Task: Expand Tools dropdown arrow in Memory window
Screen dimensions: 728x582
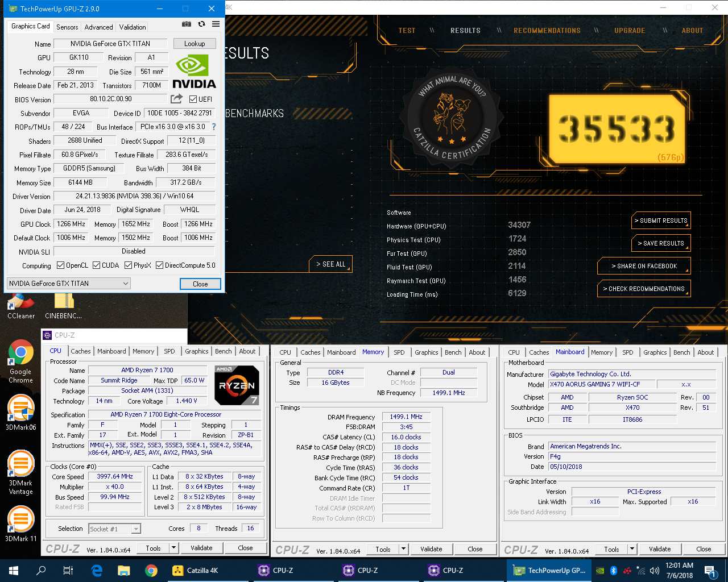Action: (x=404, y=550)
